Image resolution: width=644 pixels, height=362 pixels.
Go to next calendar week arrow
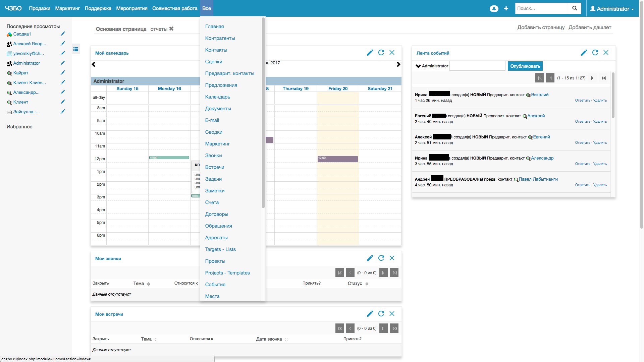[x=398, y=64]
